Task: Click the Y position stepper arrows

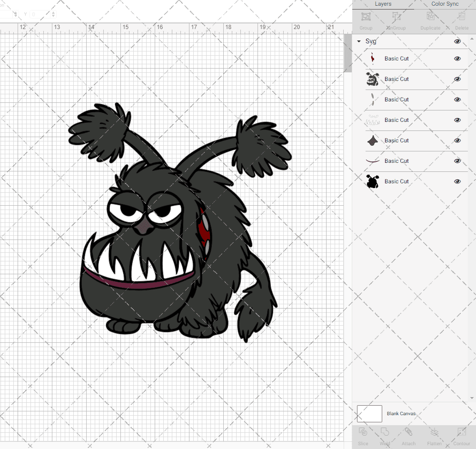Action: [x=53, y=14]
